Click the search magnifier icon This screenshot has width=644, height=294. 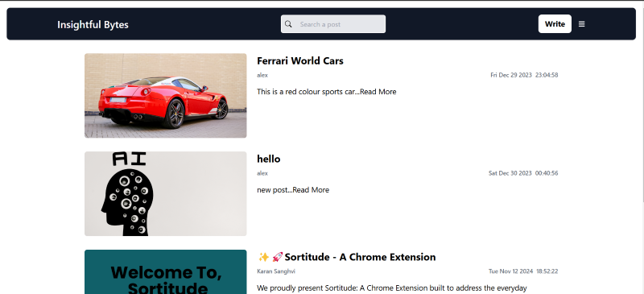click(288, 24)
